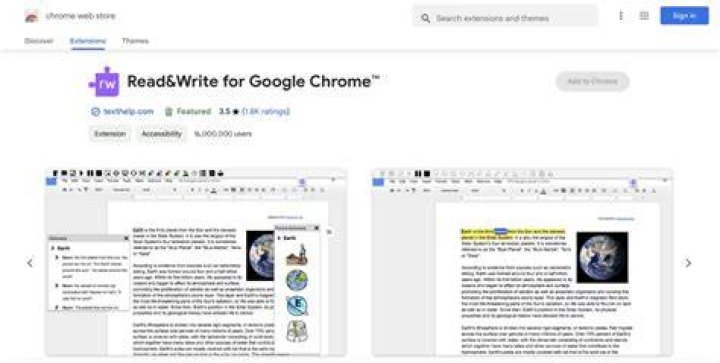Open the texthelp.com publisher link

(x=128, y=112)
